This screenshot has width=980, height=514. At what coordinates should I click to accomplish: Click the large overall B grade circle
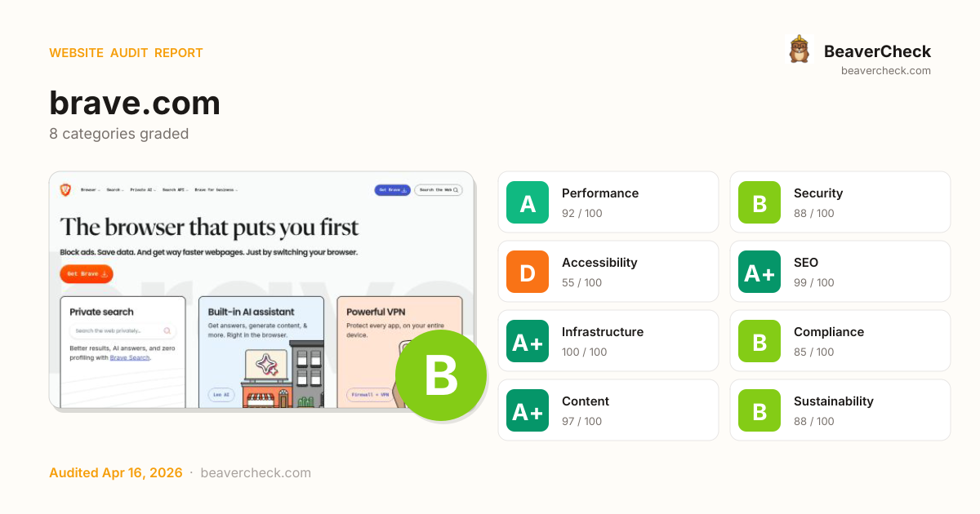click(x=440, y=375)
